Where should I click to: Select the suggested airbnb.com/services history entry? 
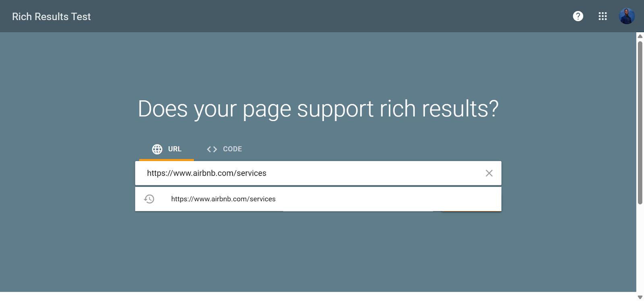click(223, 199)
